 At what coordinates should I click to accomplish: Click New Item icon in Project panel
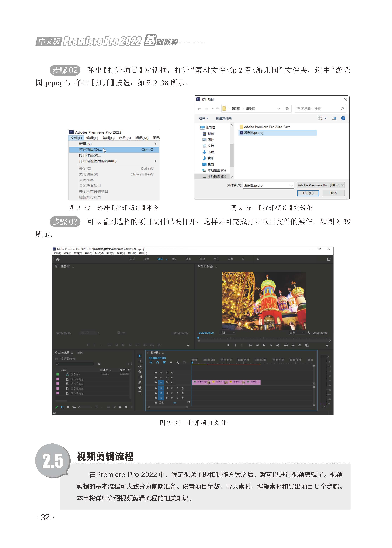click(126, 407)
